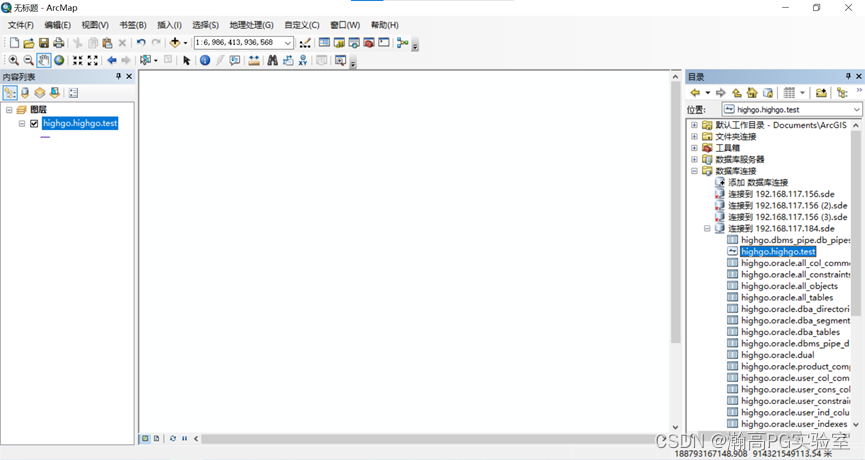Open an existing map document
The height and width of the screenshot is (460, 865).
[29, 43]
